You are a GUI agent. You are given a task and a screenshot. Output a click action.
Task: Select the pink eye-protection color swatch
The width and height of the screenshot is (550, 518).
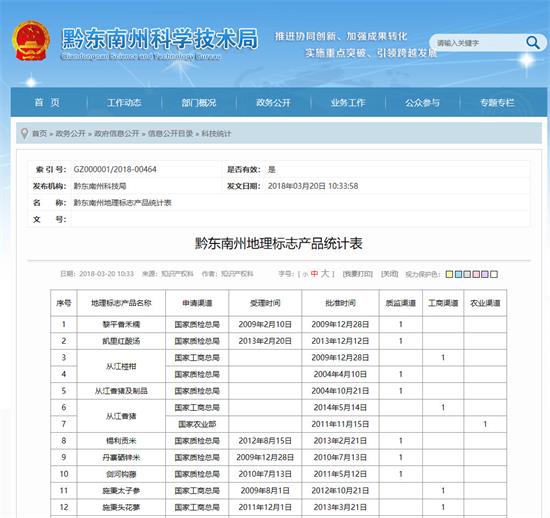[476, 274]
